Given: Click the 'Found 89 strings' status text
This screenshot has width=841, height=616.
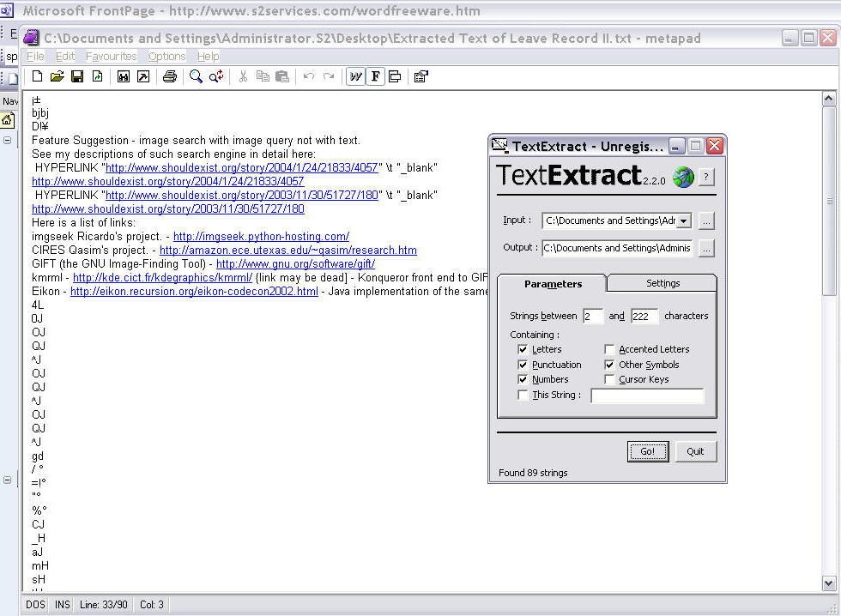Looking at the screenshot, I should pos(533,473).
